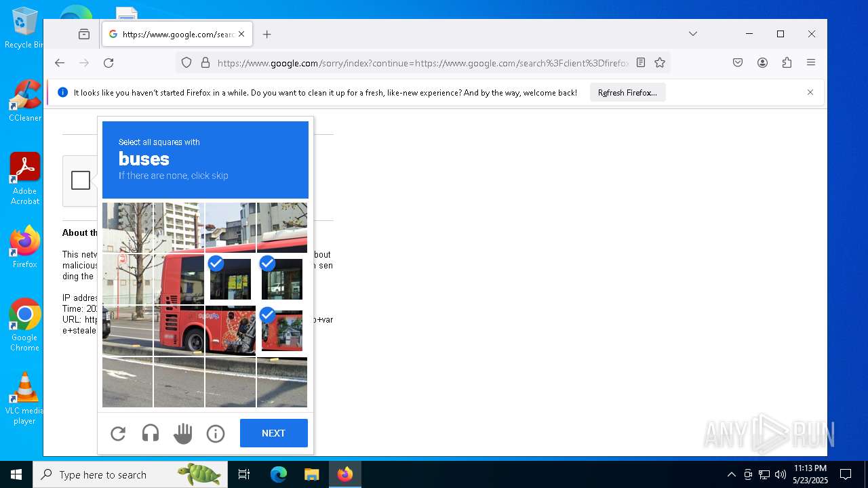Open network status tray icon
868x488 pixels.
[764, 474]
